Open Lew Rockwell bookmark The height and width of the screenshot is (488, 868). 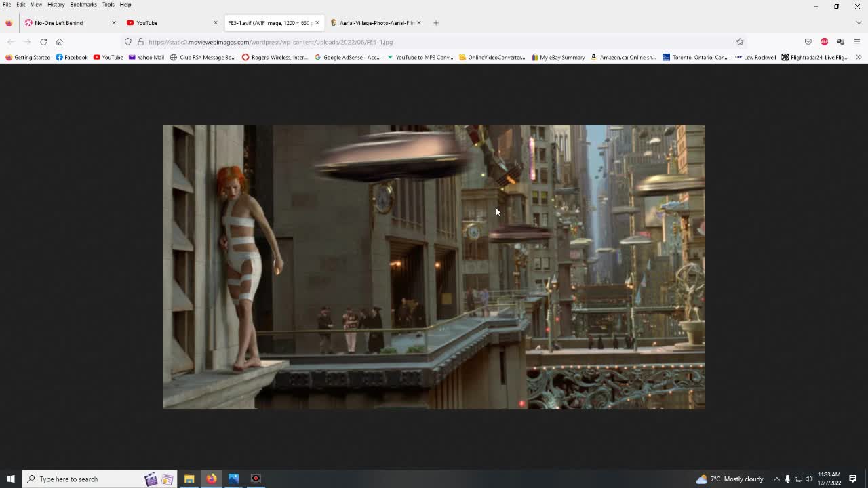click(x=755, y=58)
